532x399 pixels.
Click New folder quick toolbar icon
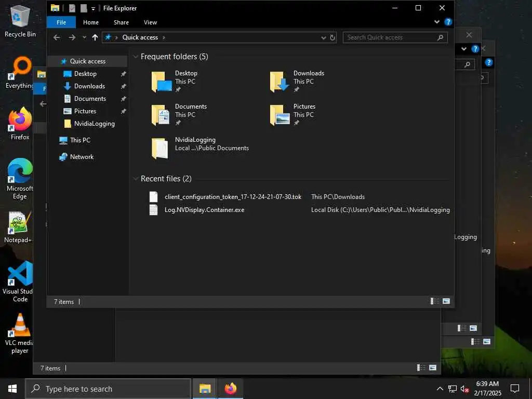point(84,8)
